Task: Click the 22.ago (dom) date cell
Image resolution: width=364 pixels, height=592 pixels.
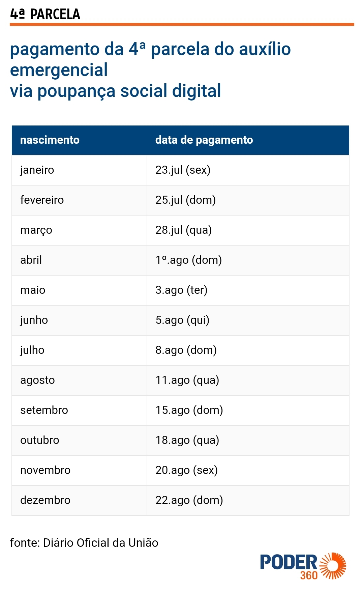Action: (248, 500)
